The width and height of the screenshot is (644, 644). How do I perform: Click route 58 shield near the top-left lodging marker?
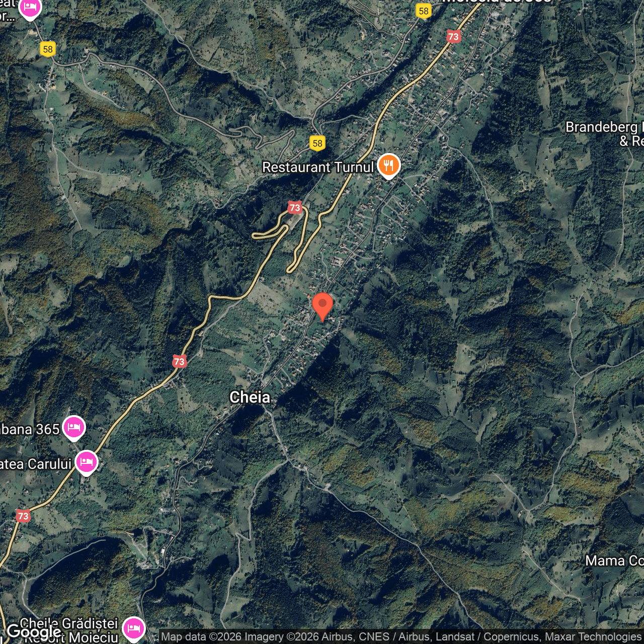pyautogui.click(x=48, y=49)
